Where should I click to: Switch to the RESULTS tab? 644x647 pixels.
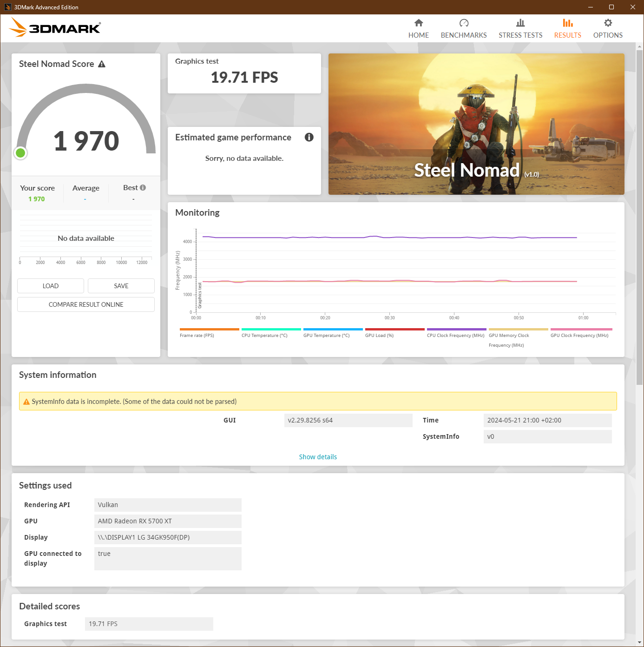[x=568, y=29]
